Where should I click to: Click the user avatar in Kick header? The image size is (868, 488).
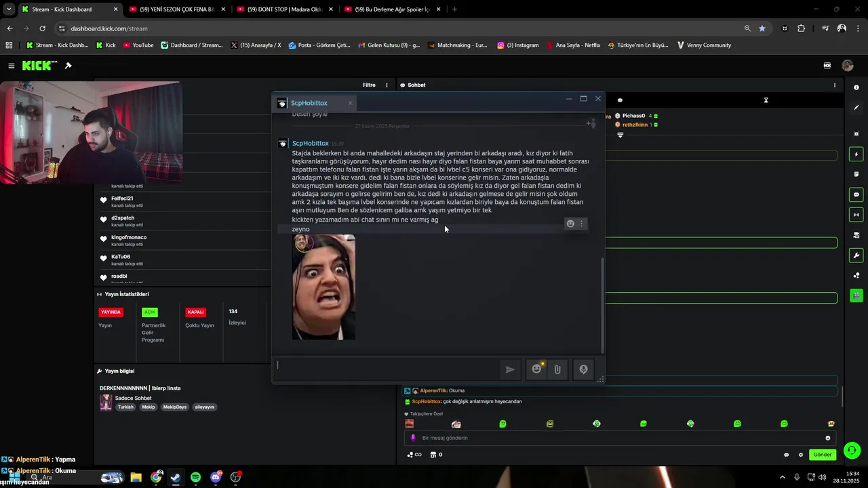click(848, 66)
